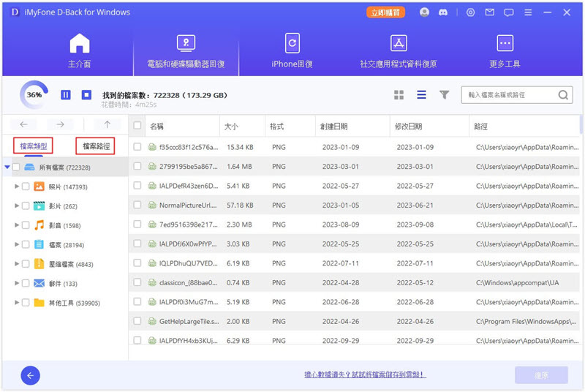Open the mail icon in title bar

pyautogui.click(x=489, y=12)
